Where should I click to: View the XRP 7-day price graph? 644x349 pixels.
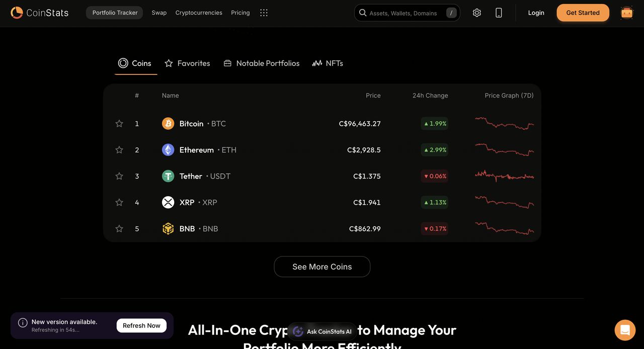click(x=504, y=202)
